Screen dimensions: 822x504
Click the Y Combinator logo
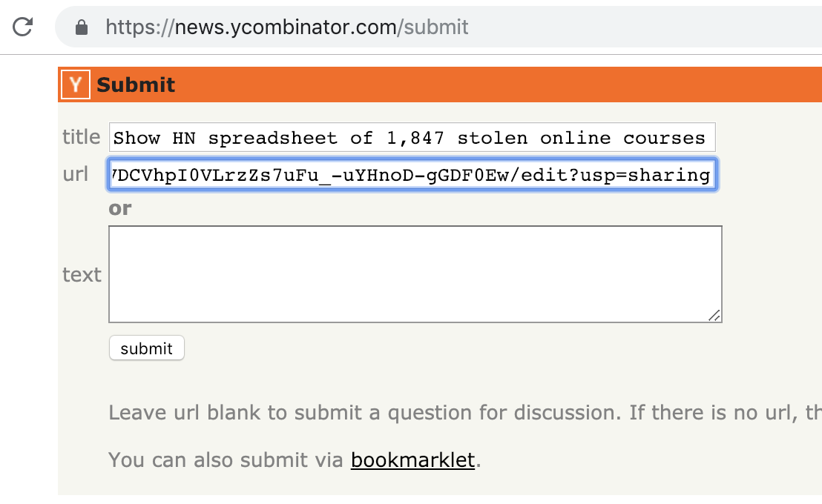pos(75,84)
